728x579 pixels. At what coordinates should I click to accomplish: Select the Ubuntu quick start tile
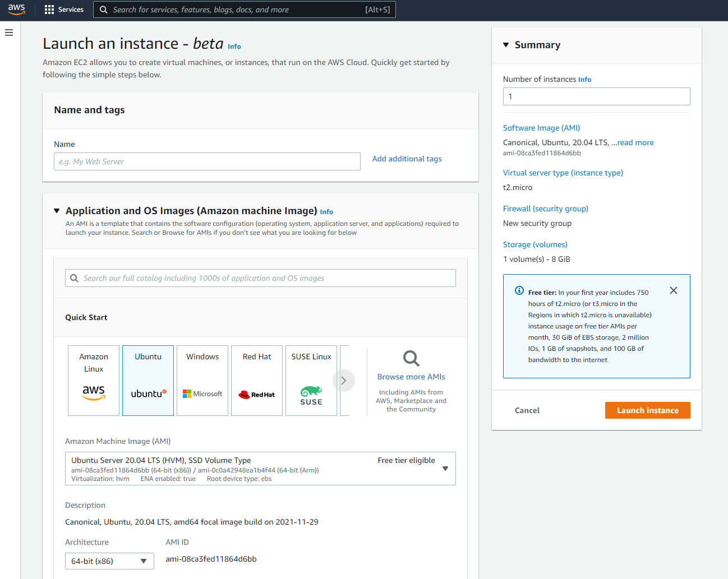point(148,381)
